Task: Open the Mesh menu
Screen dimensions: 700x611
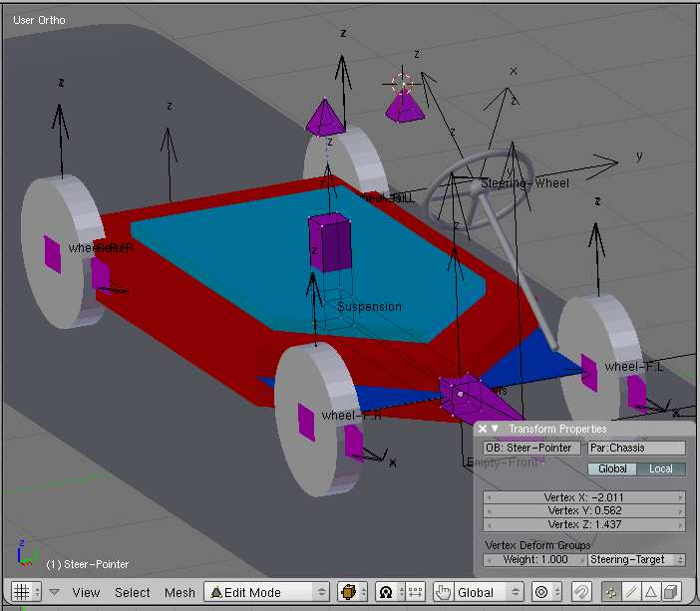Action: 179,593
